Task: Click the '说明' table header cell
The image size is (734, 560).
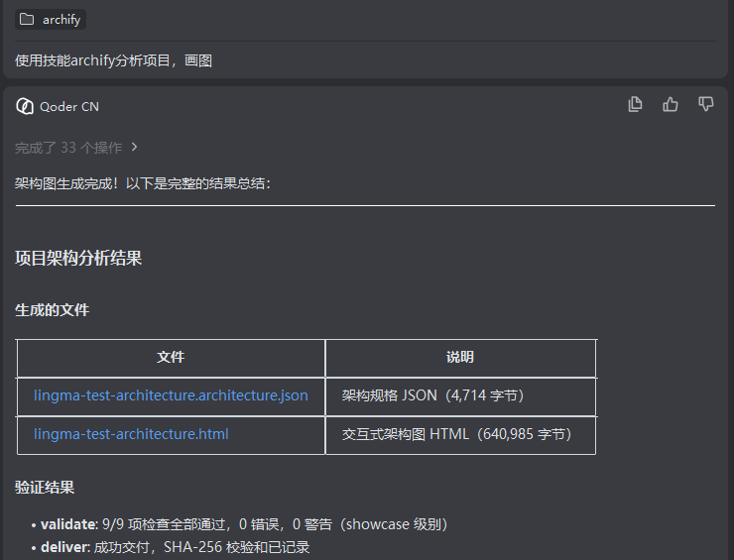Action: click(460, 358)
